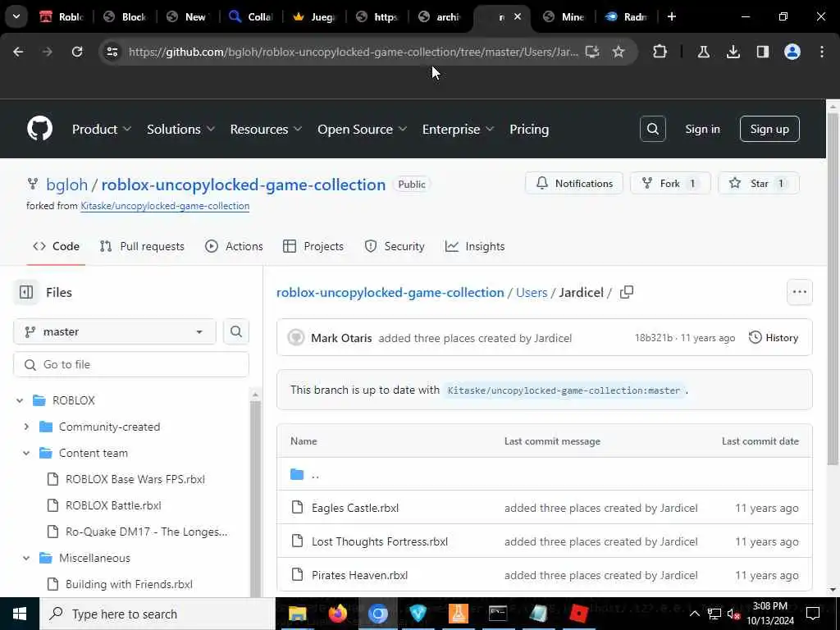Collapse the Files side panel icon
The width and height of the screenshot is (840, 630).
(x=25, y=292)
